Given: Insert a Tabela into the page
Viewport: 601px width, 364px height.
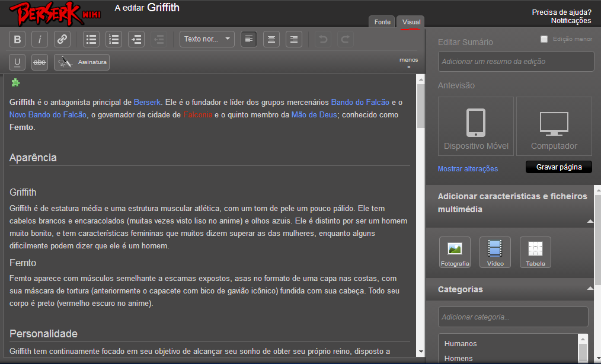Looking at the screenshot, I should [535, 252].
